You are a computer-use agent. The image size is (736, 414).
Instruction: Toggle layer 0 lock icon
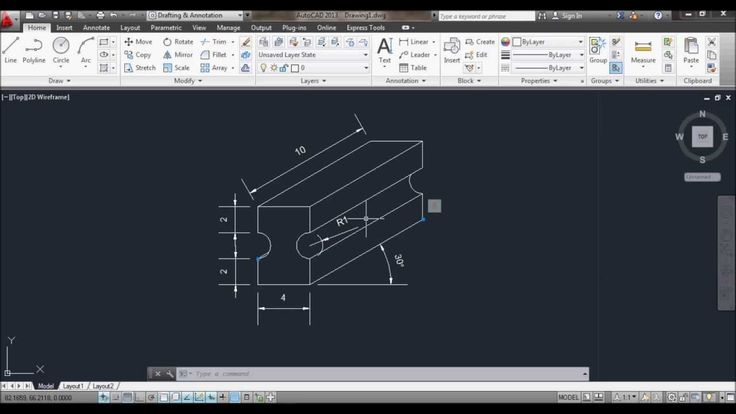point(284,68)
